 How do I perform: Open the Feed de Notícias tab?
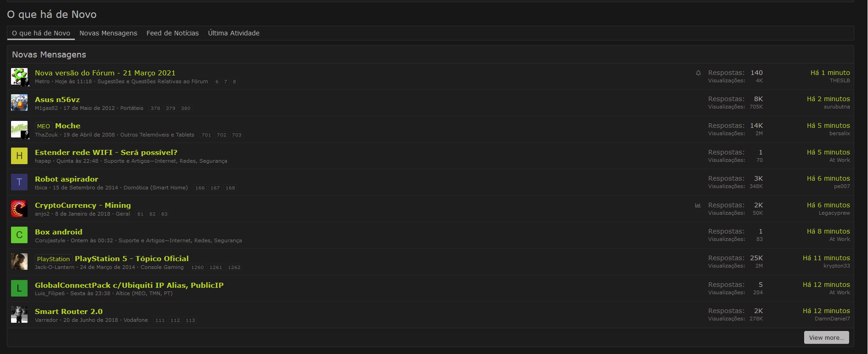tap(173, 33)
